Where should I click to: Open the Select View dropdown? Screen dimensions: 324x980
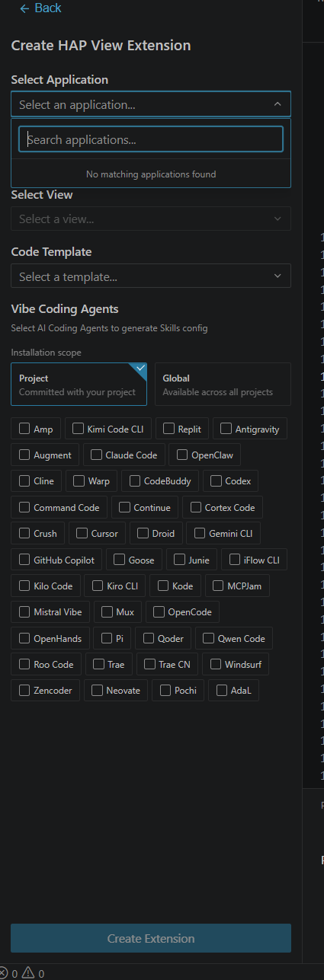[x=151, y=219]
